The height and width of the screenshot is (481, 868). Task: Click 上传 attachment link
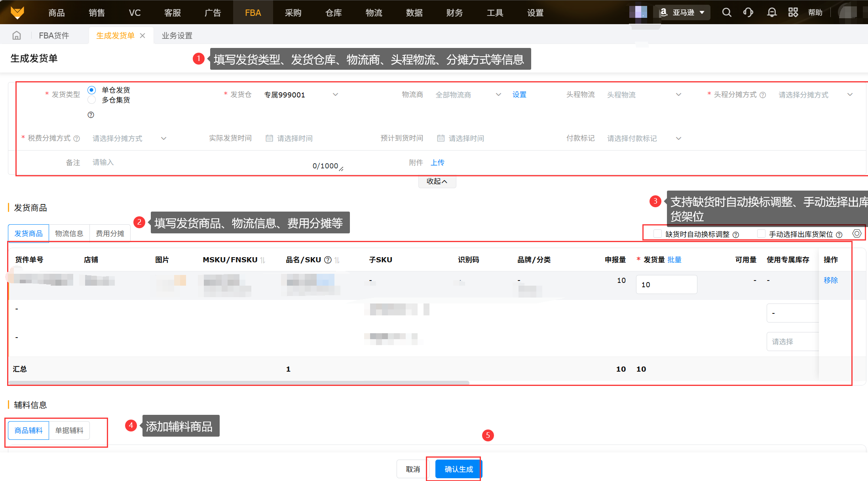click(437, 162)
